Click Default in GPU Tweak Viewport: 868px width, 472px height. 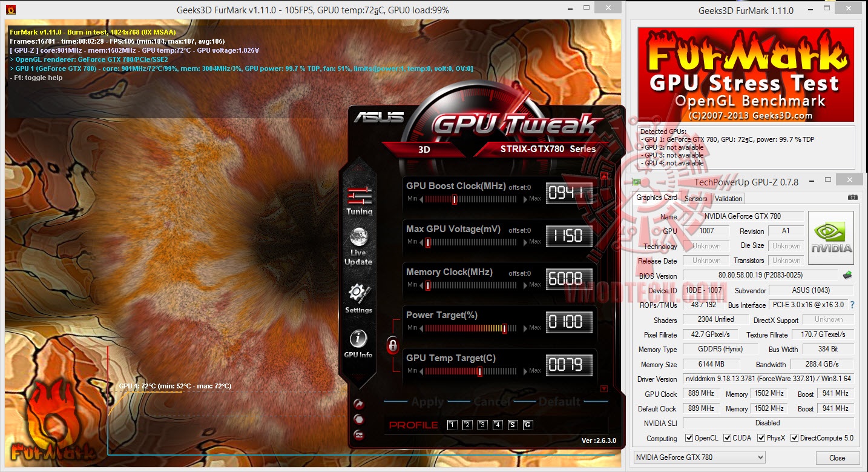[x=559, y=402]
